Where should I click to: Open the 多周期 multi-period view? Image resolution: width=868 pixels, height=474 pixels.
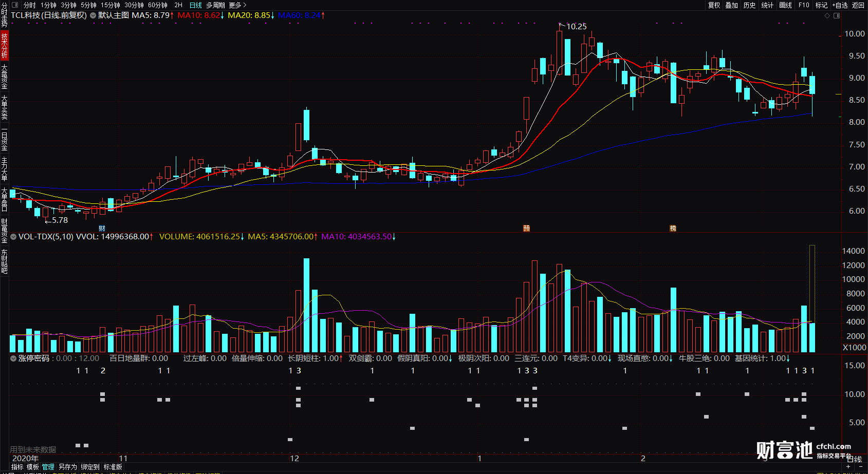pyautogui.click(x=215, y=5)
